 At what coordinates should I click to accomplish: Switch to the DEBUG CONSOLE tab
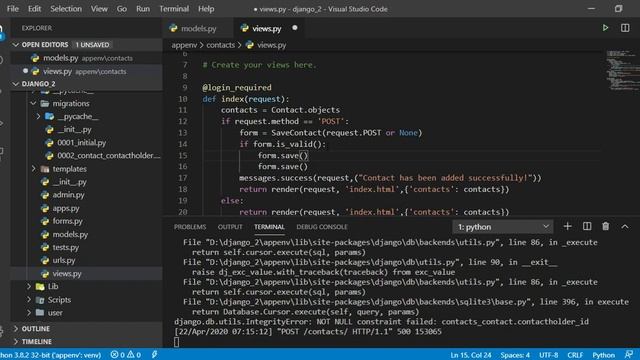pos(322,227)
